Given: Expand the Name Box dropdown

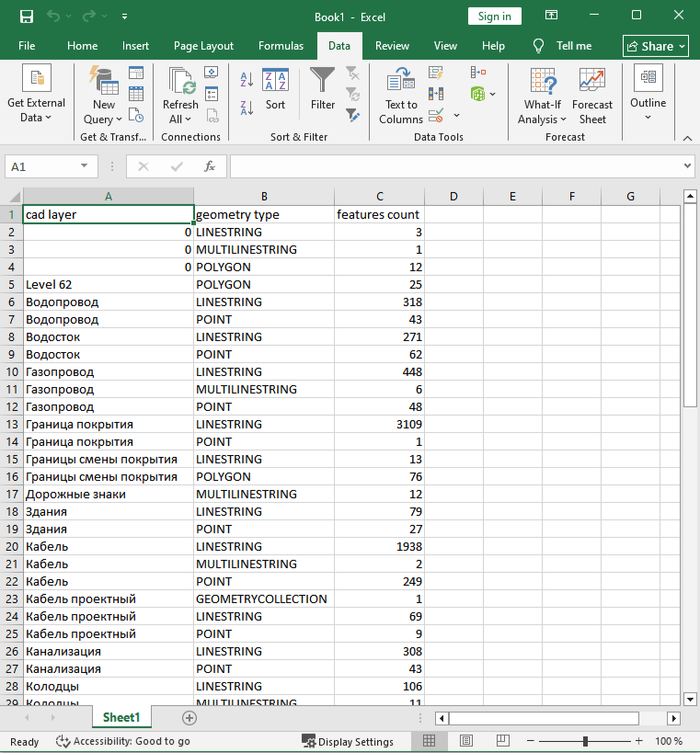Looking at the screenshot, I should (84, 166).
